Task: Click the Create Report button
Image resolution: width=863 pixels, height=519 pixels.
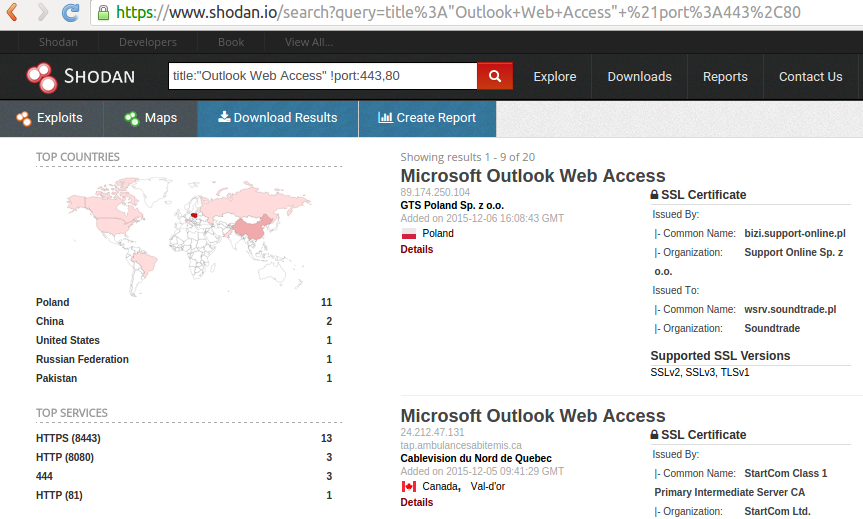Action: (428, 118)
